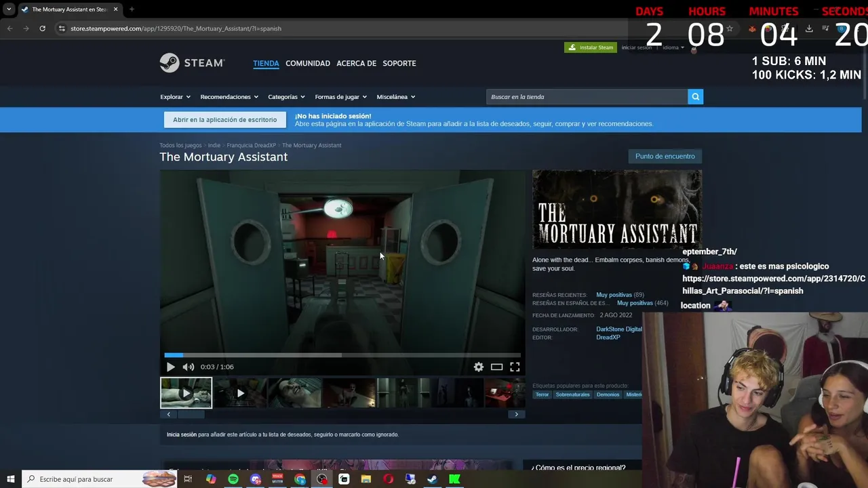Image resolution: width=868 pixels, height=488 pixels.
Task: Go to the TIENDA tab
Action: 266,63
